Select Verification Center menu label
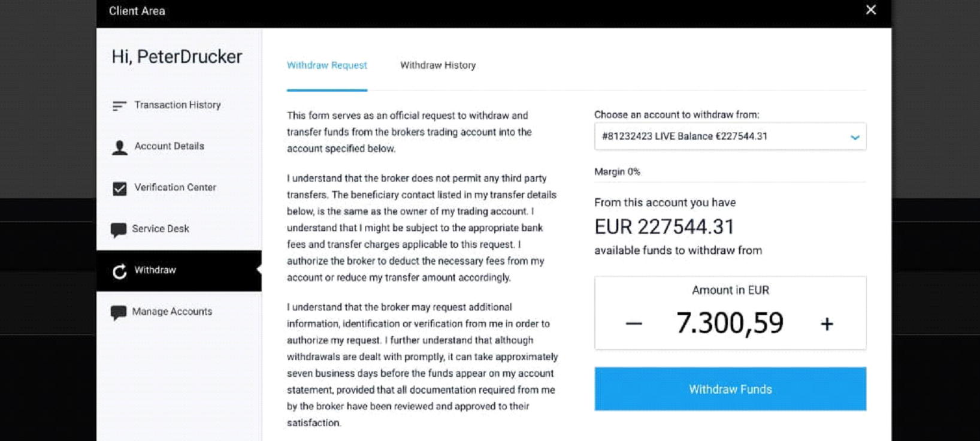The image size is (980, 441). pos(175,188)
